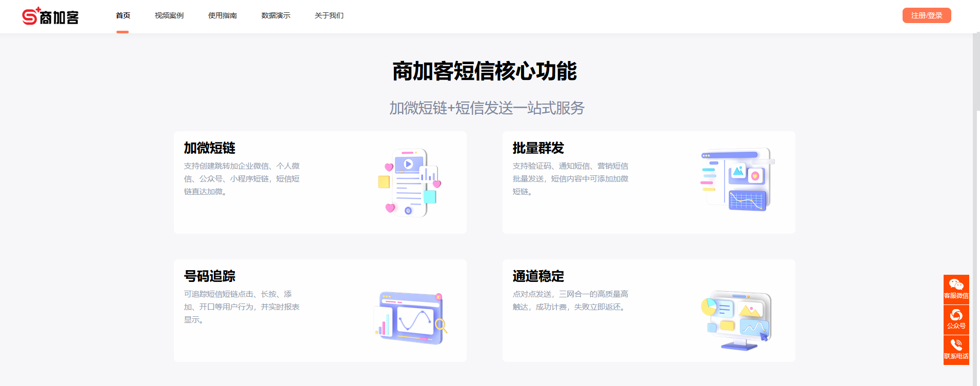Select the 号码追踪 card title

tap(209, 276)
